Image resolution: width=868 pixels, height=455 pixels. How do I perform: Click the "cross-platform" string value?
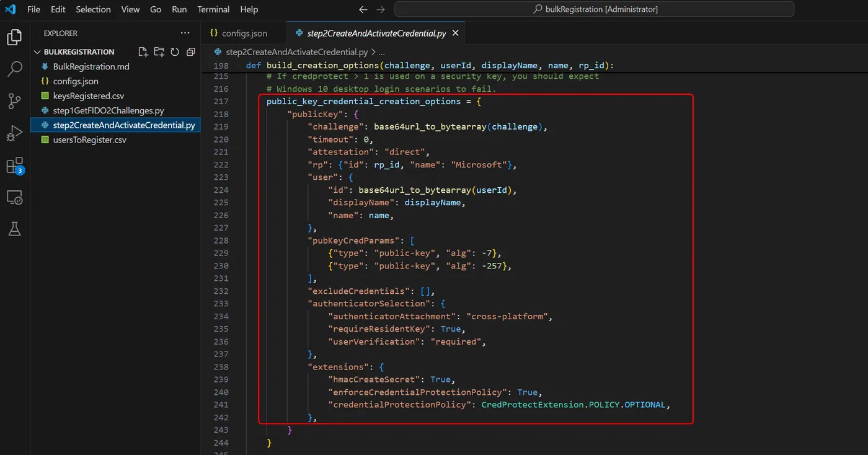507,316
